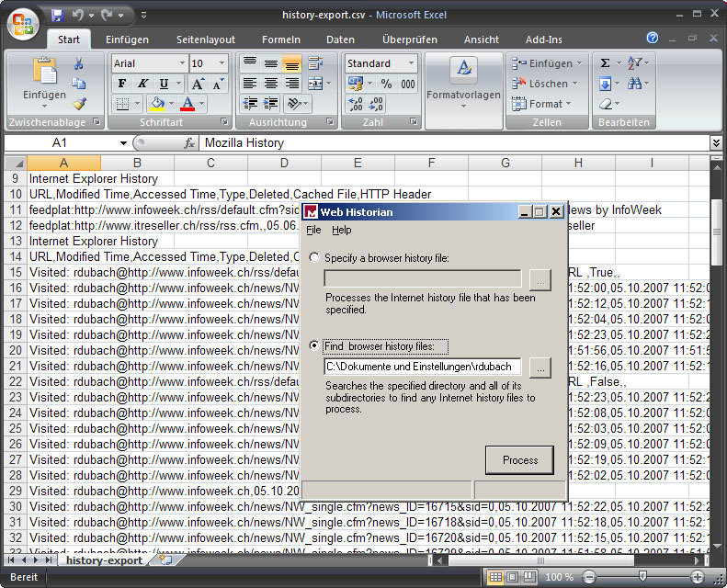Viewport: 727px width, 588px height.
Task: Undo the last action in Excel
Action: click(77, 16)
